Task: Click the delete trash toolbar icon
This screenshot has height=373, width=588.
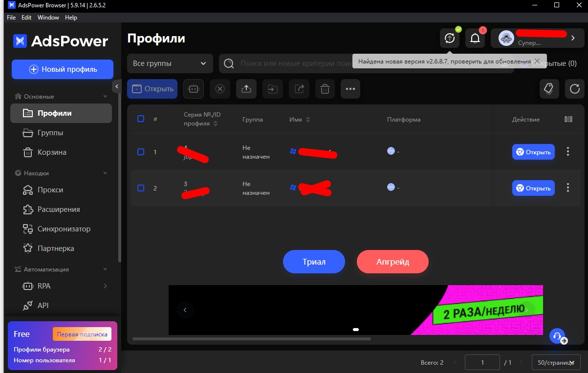Action: click(325, 89)
